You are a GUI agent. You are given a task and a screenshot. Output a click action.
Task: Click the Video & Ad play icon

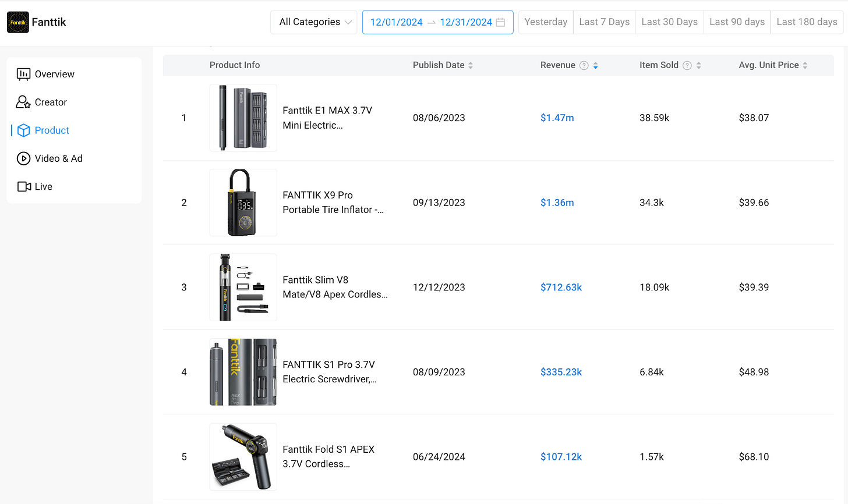click(x=23, y=158)
